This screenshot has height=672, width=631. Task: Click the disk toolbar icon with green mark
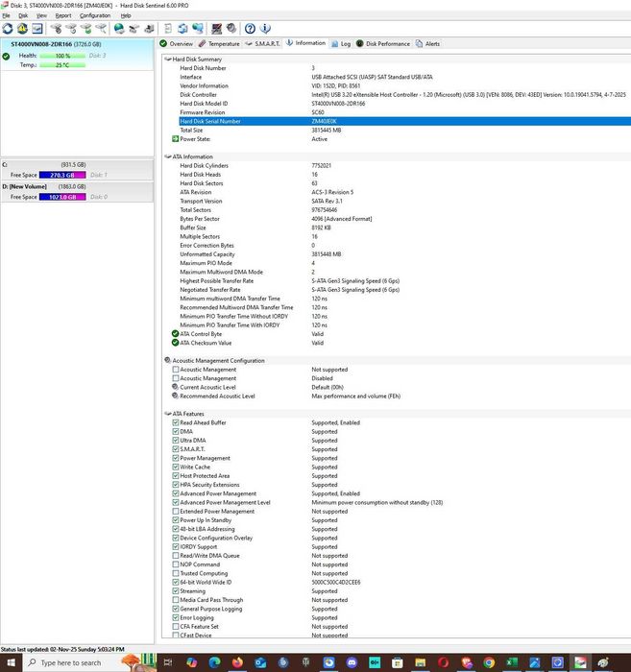pos(86,29)
